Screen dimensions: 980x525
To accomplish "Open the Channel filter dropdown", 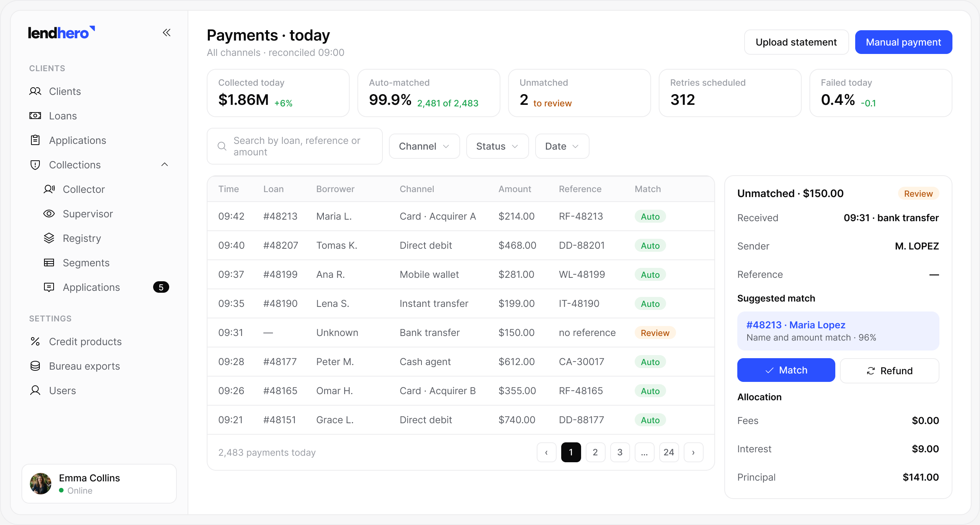I will [x=424, y=146].
